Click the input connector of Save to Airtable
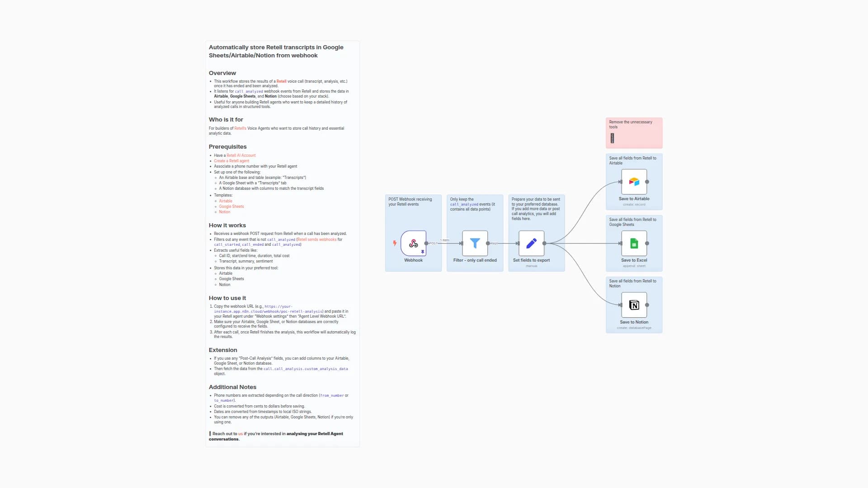The height and width of the screenshot is (488, 868). pyautogui.click(x=620, y=182)
